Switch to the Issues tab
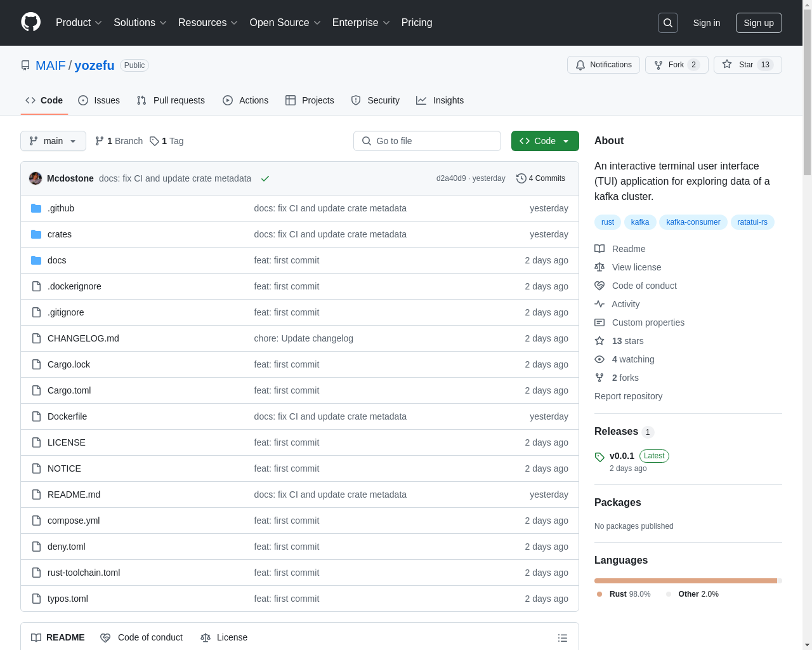This screenshot has height=650, width=812. [99, 100]
